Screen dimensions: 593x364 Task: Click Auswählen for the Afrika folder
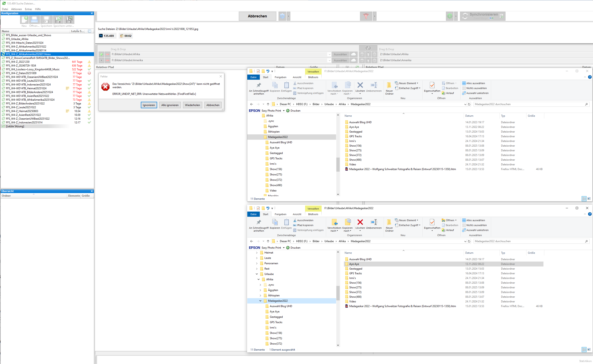340,54
